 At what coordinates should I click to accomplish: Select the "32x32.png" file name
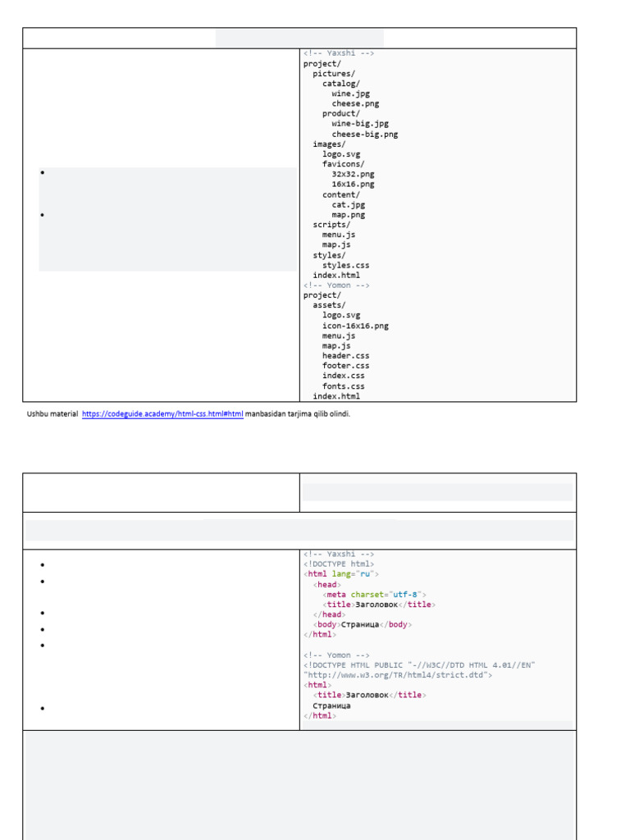tap(353, 174)
